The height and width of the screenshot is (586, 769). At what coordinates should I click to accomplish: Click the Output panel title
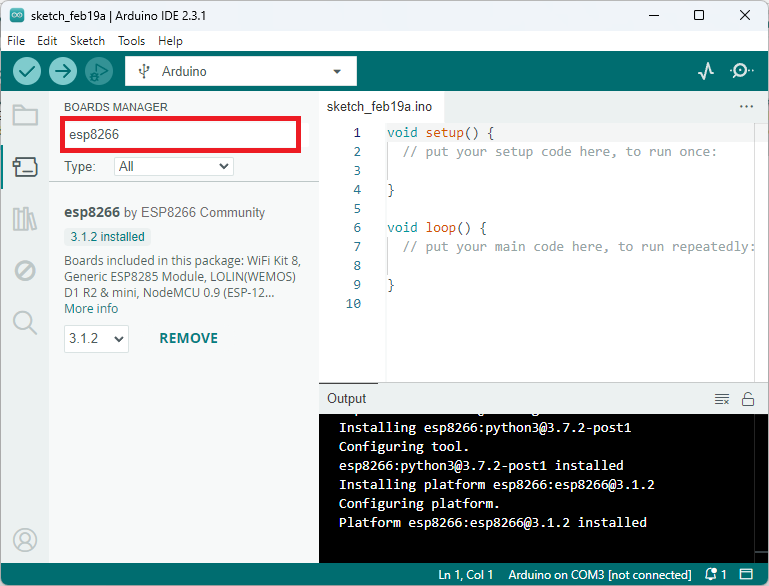pos(346,399)
